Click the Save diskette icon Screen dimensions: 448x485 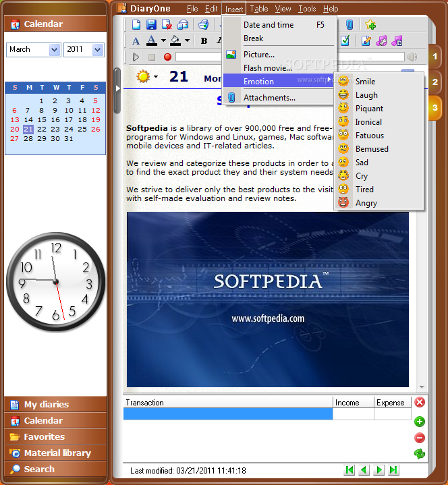point(151,24)
